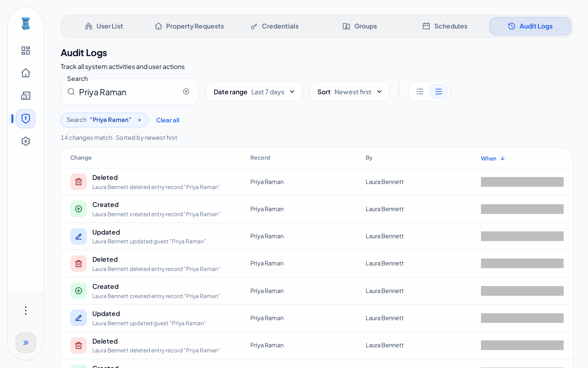Switch to the compact list view toggle
Screen dimensions: 588x368
click(x=420, y=92)
